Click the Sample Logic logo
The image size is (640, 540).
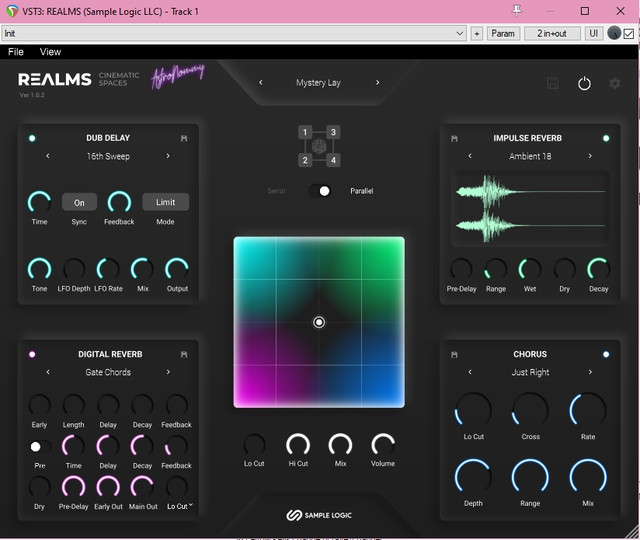pos(319,515)
